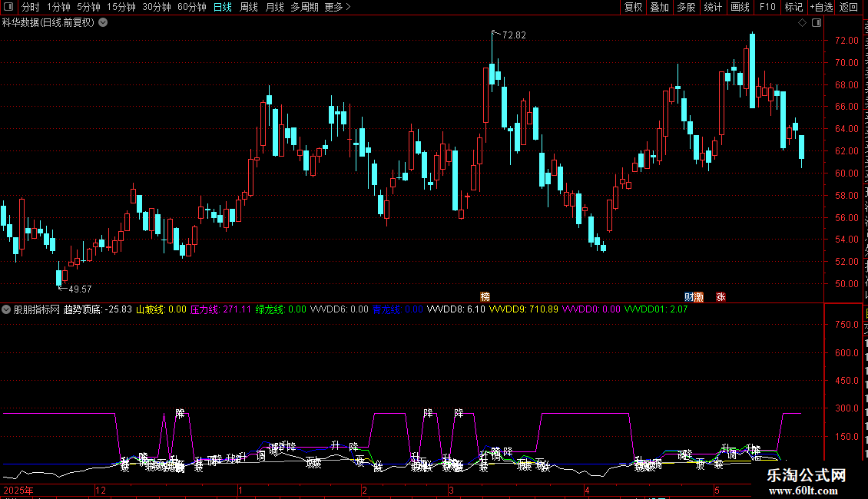Image resolution: width=868 pixels, height=499 pixels.
Task: Activate the 画线 drawing tools
Action: (740, 7)
